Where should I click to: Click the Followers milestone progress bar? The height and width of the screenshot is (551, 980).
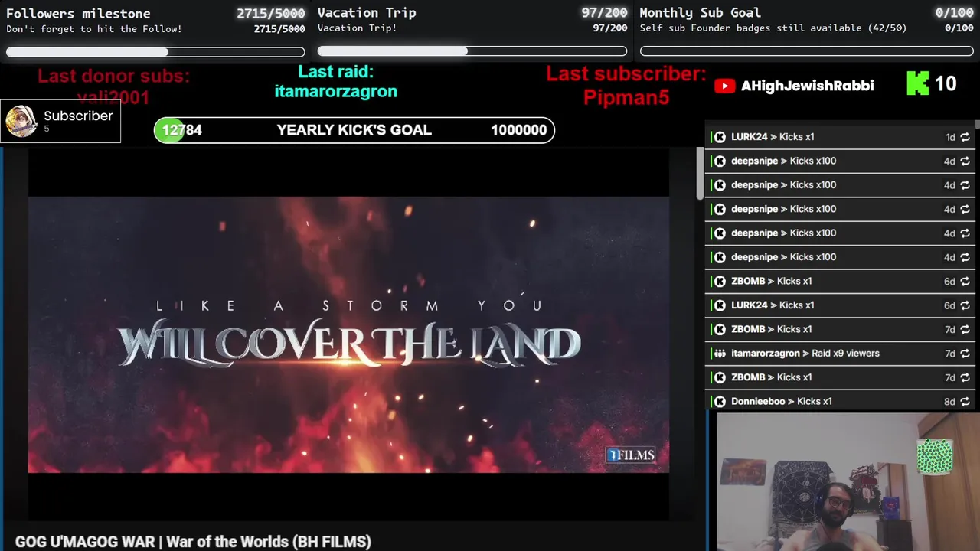(155, 52)
